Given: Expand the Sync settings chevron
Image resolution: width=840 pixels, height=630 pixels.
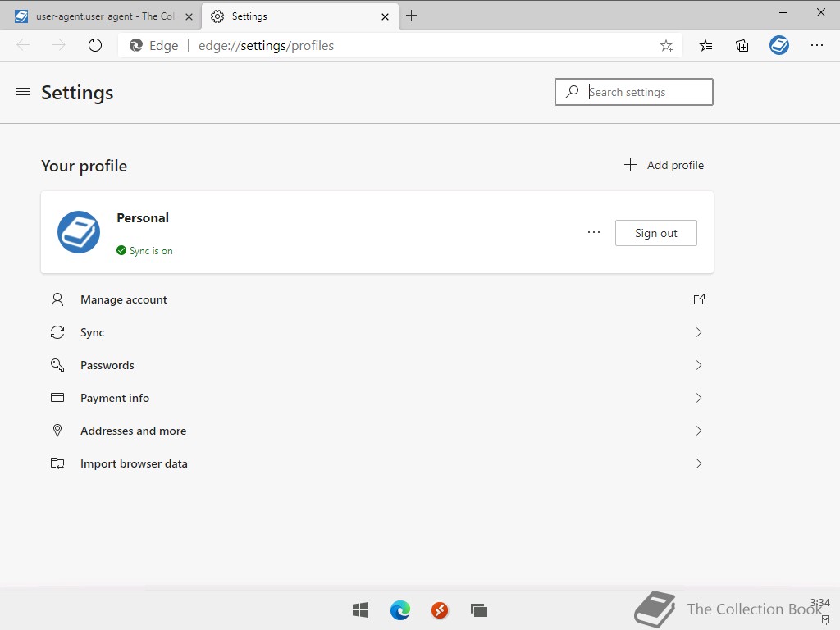Looking at the screenshot, I should [x=699, y=332].
